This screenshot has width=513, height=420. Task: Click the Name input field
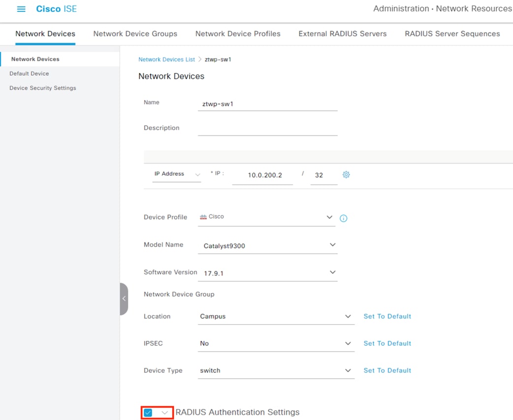tap(268, 104)
